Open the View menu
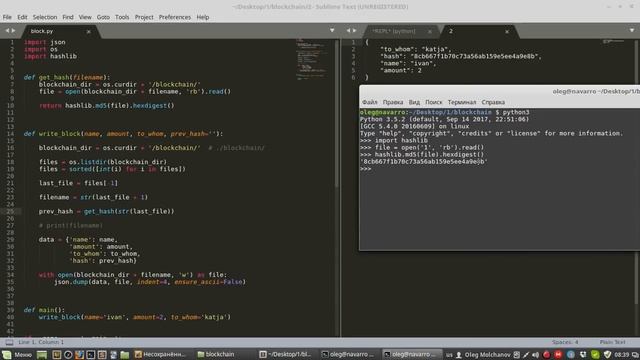The height and width of the screenshot is (360, 640). 85,17
